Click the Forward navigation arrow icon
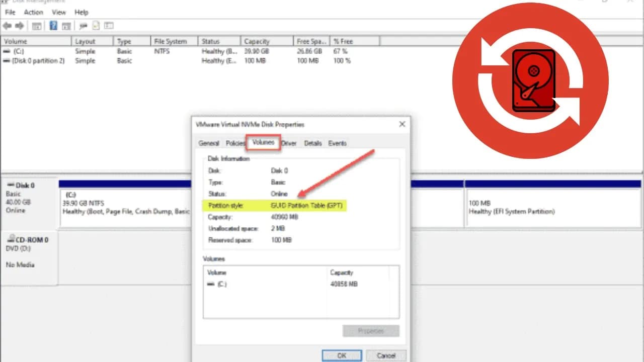The height and width of the screenshot is (362, 644). pyautogui.click(x=20, y=26)
